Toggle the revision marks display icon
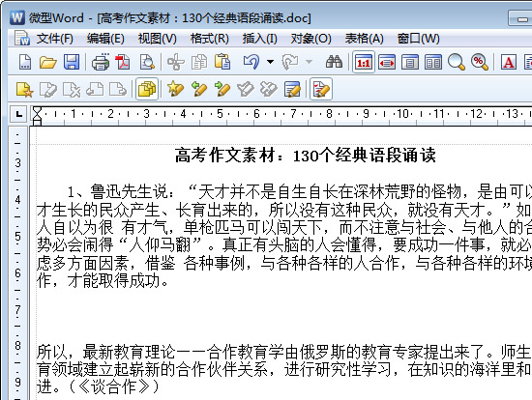Screen dimensions: 532x400 pos(320,90)
